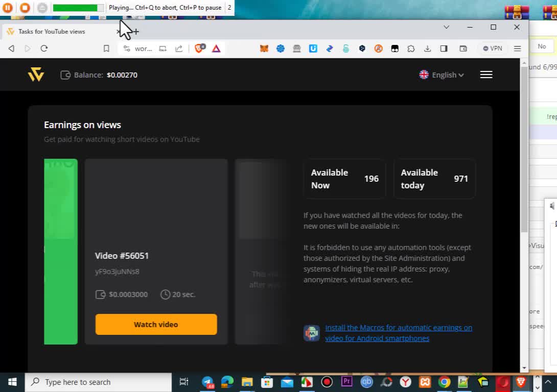Click the Balance wallet icon

65,75
